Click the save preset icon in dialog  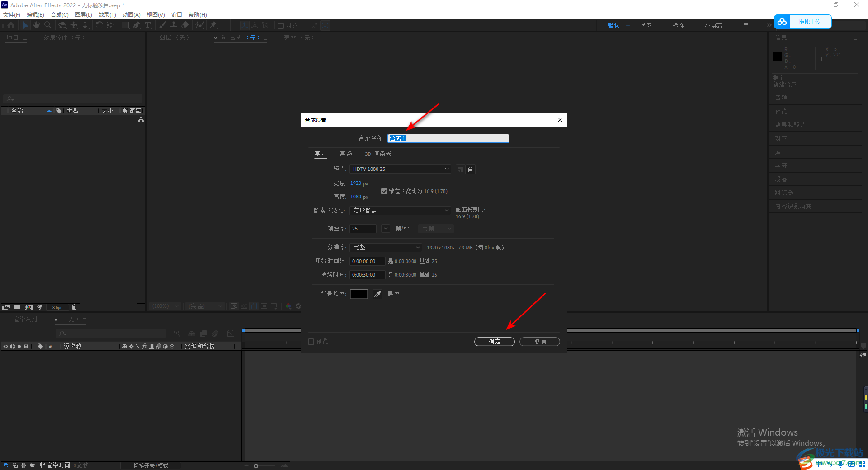tap(460, 169)
